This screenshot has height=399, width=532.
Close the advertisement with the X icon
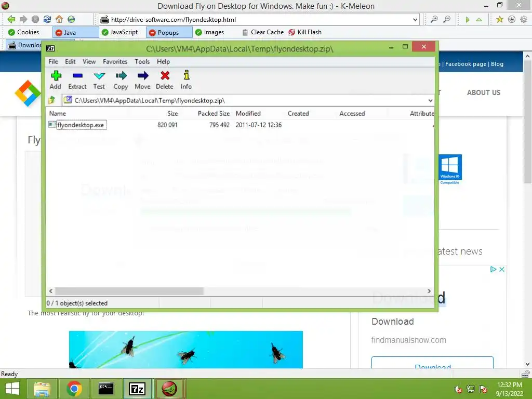point(502,269)
